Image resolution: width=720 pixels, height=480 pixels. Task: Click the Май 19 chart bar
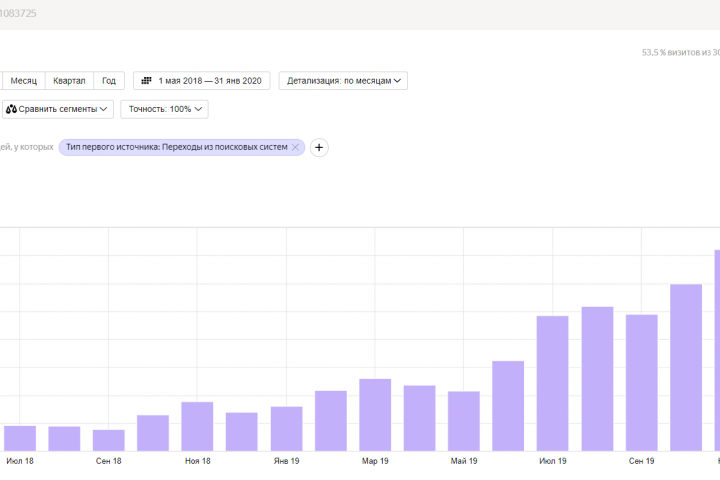(x=464, y=421)
